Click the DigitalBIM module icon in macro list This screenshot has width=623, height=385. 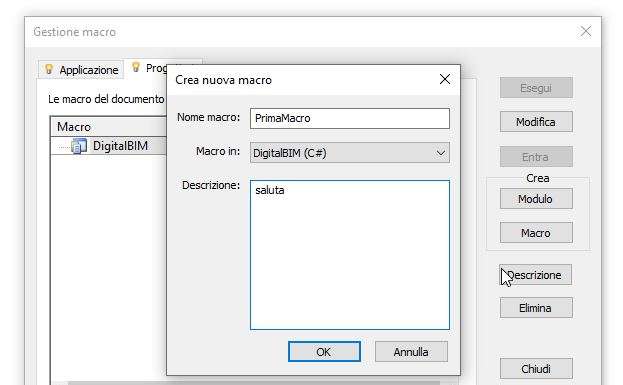pyautogui.click(x=79, y=146)
